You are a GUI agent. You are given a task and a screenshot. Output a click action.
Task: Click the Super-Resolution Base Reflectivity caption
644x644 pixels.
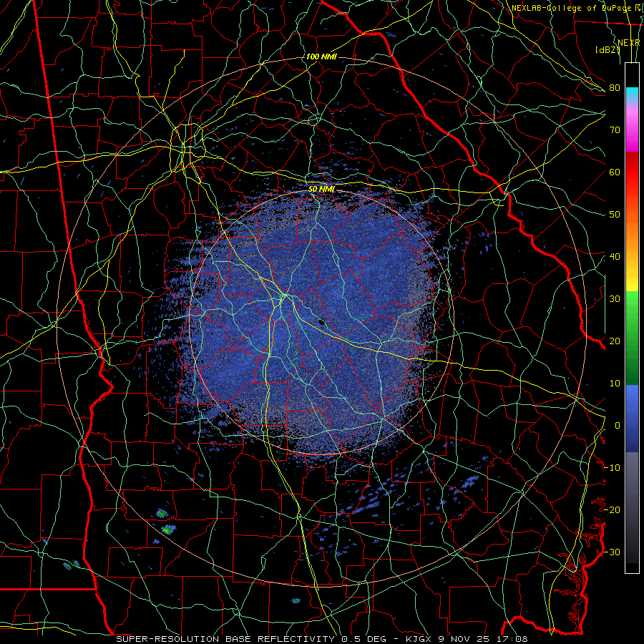[321, 639]
